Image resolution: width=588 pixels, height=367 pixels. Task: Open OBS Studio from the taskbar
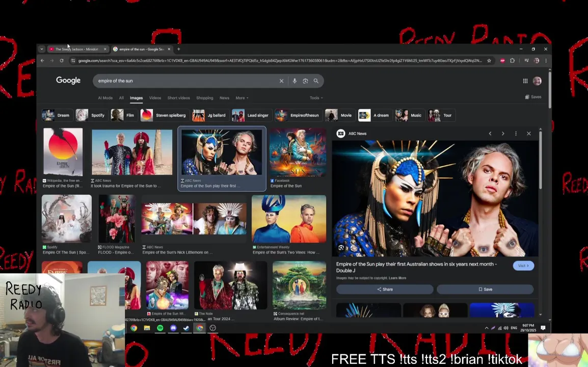212,328
